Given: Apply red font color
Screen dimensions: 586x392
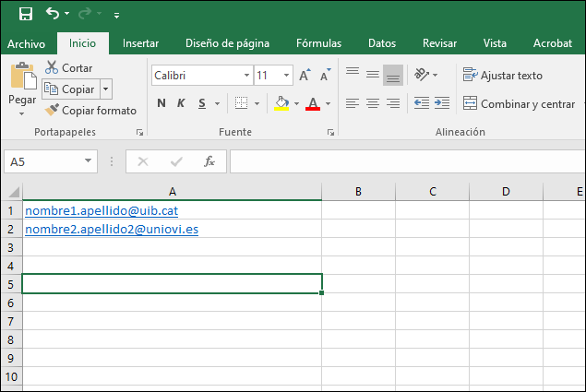Looking at the screenshot, I should click(x=313, y=103).
